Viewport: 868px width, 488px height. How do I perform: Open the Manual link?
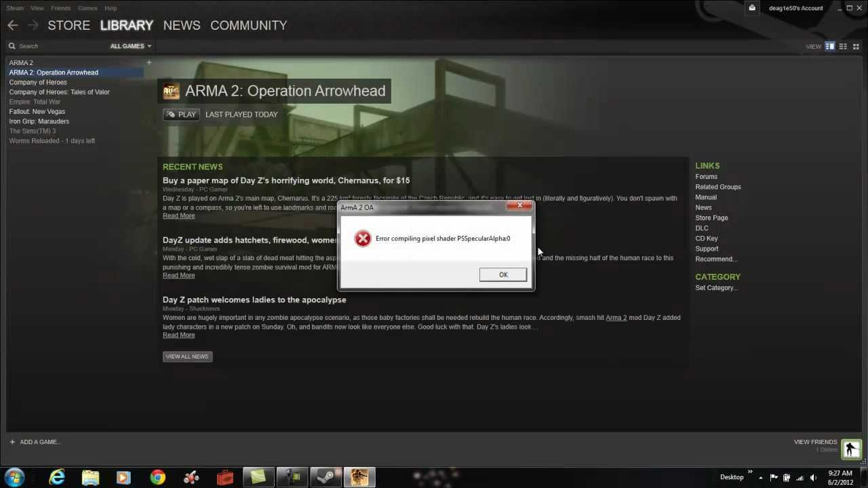(x=706, y=197)
